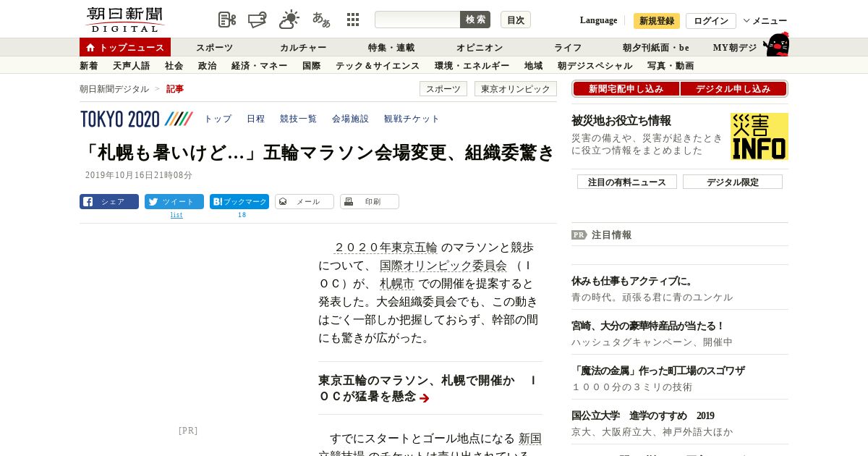Viewport: 868px width, 456px height.
Task: Select 写真・動画 in sub navigation
Action: click(x=671, y=66)
